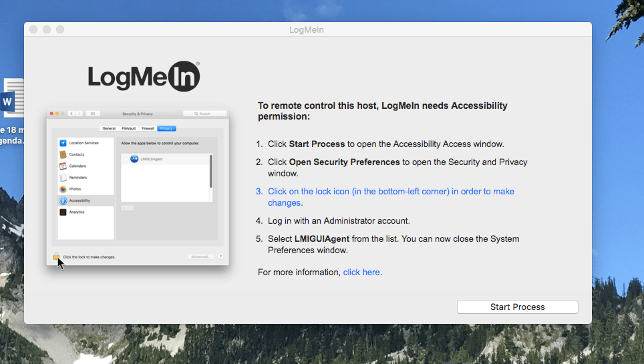
Task: Click the Start Process button
Action: click(x=517, y=307)
